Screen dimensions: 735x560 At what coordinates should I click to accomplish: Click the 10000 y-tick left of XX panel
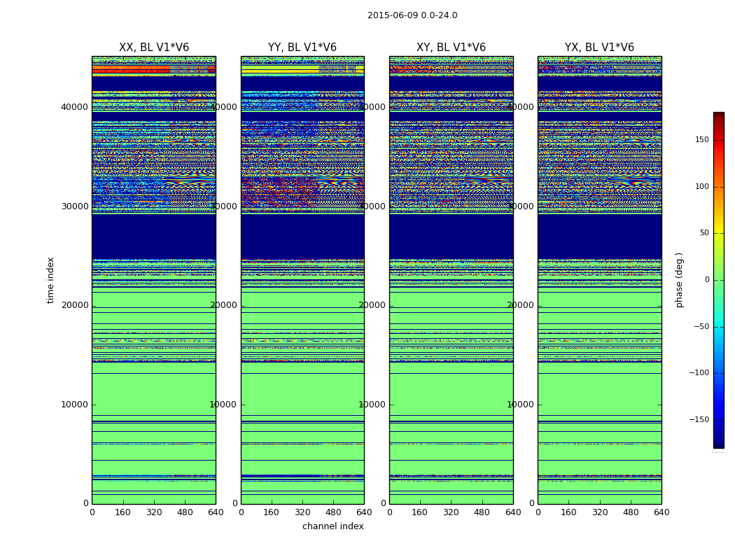(x=74, y=405)
